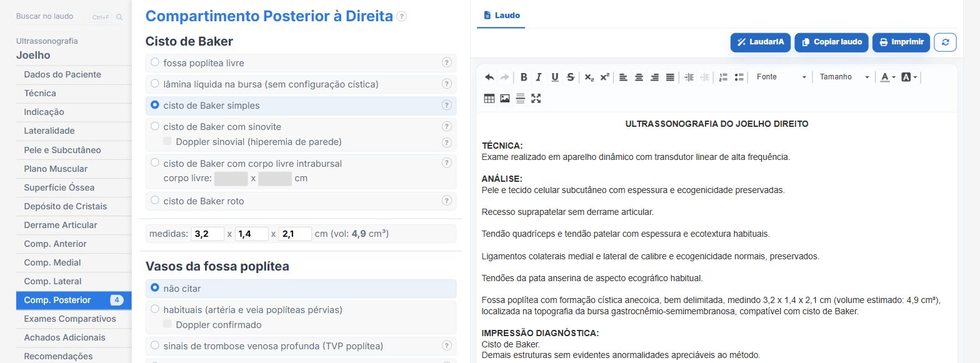Maximize the report editor
The image size is (980, 363).
536,98
